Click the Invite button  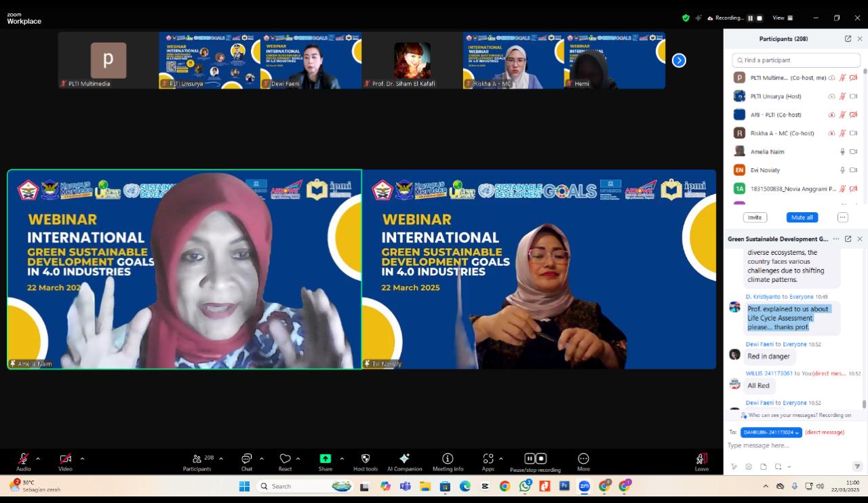[x=755, y=218]
